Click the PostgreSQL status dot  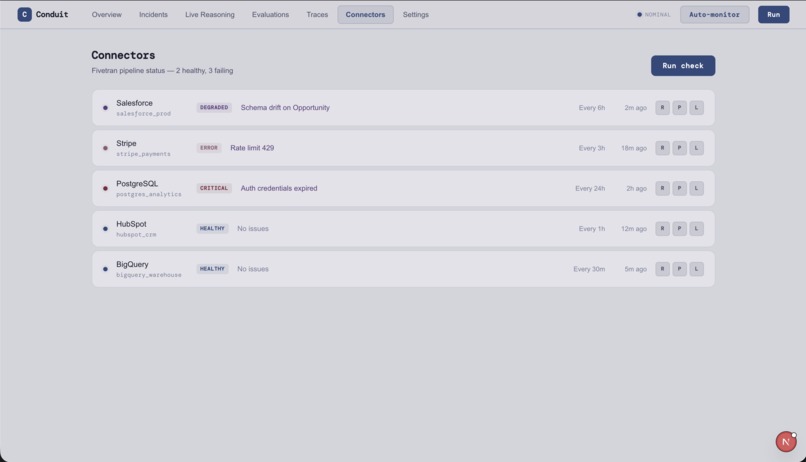pos(105,189)
